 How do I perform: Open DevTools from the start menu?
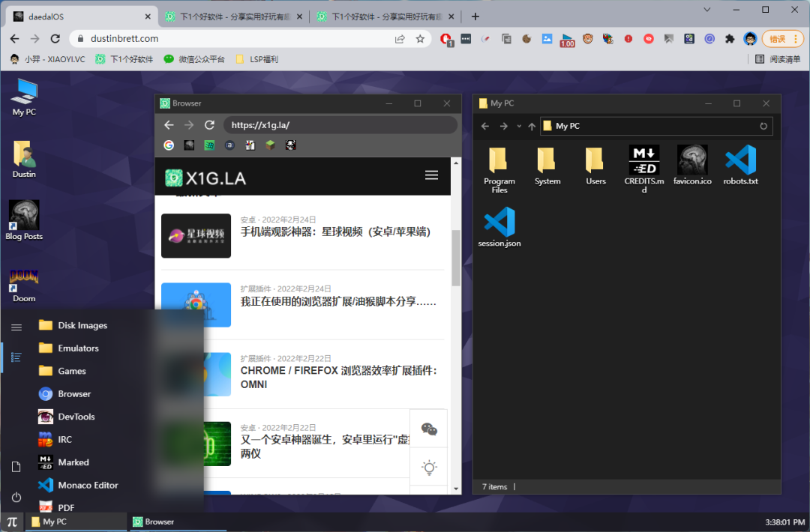click(76, 417)
